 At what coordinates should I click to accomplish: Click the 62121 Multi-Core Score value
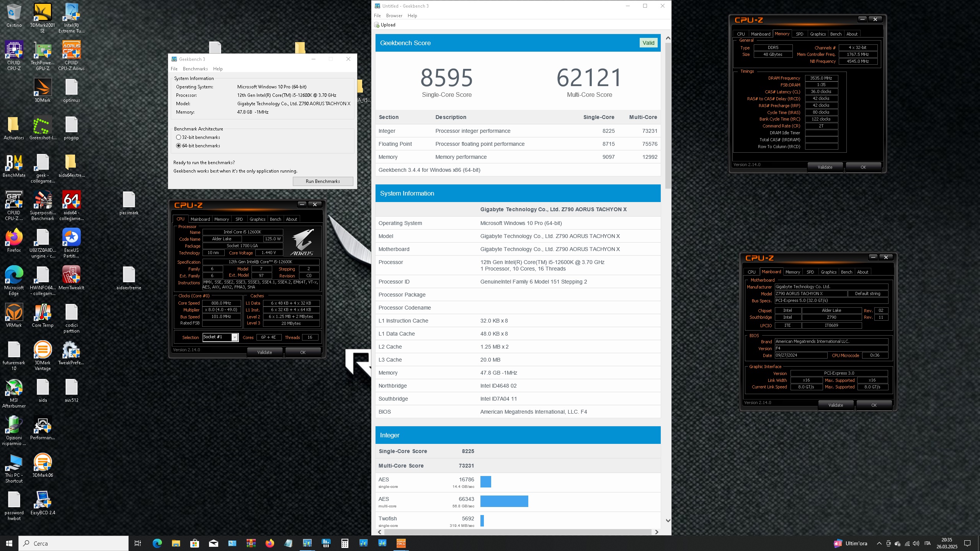(x=589, y=78)
